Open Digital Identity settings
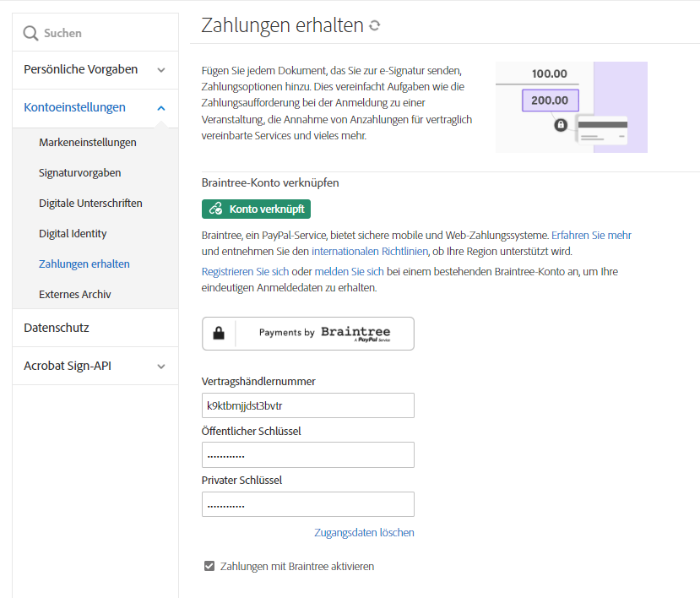This screenshot has width=700, height=598. click(x=73, y=234)
